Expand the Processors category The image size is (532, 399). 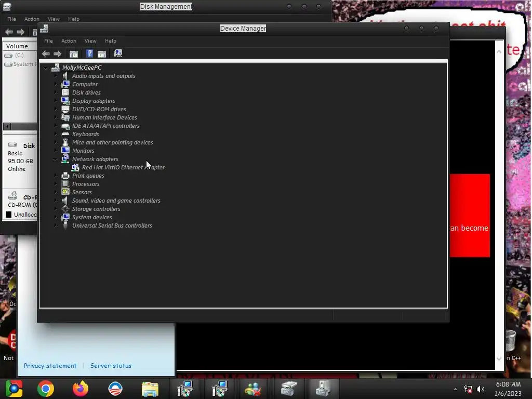[x=56, y=184]
